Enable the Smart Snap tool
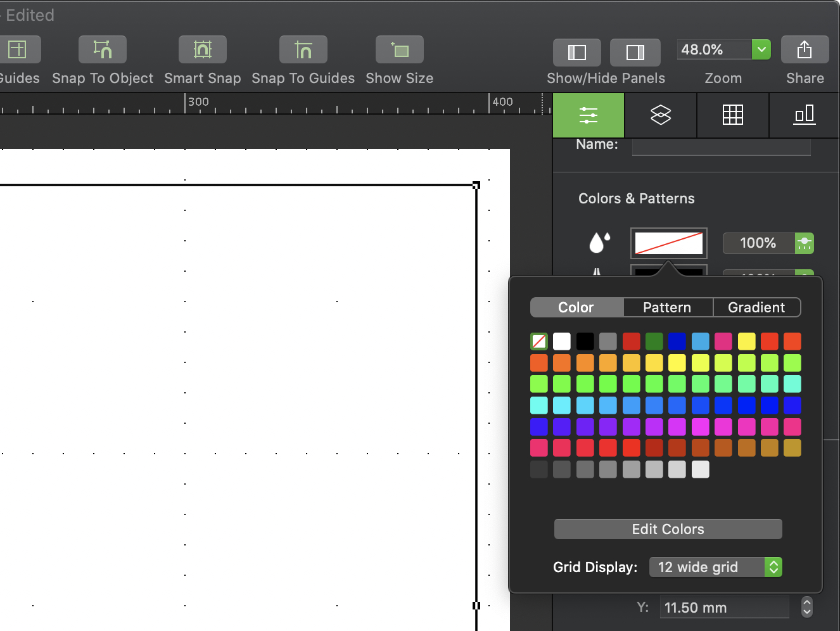Screen dimensions: 840x631 pos(202,49)
